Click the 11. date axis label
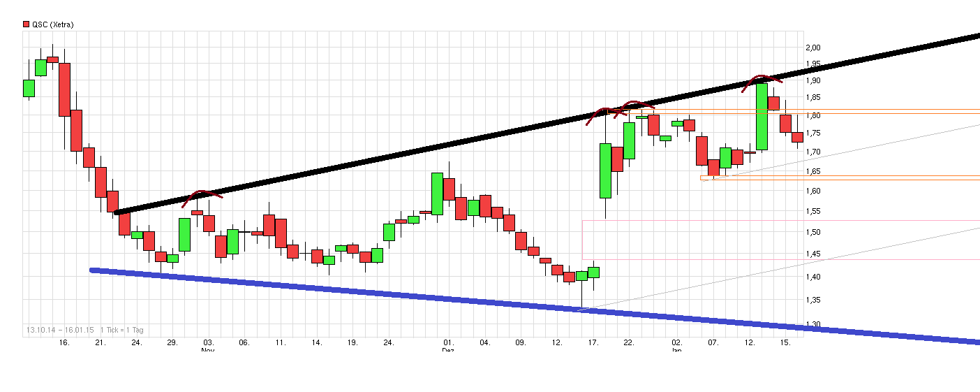 (x=280, y=343)
